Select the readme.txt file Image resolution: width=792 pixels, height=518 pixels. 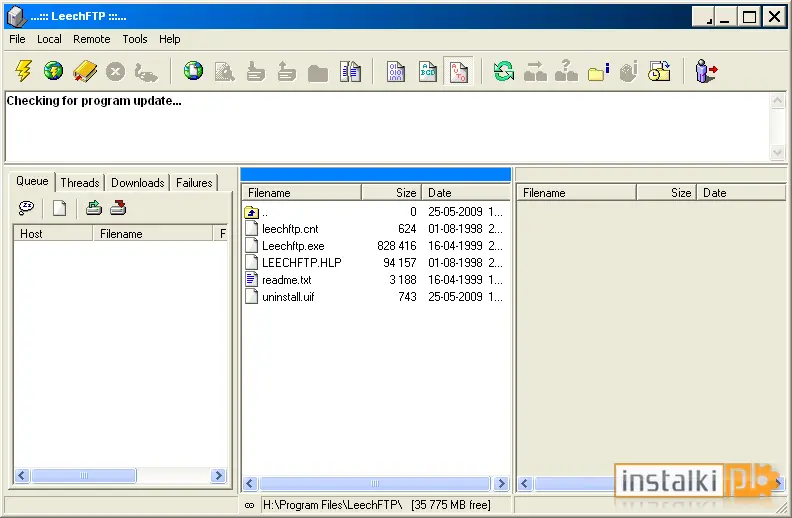(278, 280)
